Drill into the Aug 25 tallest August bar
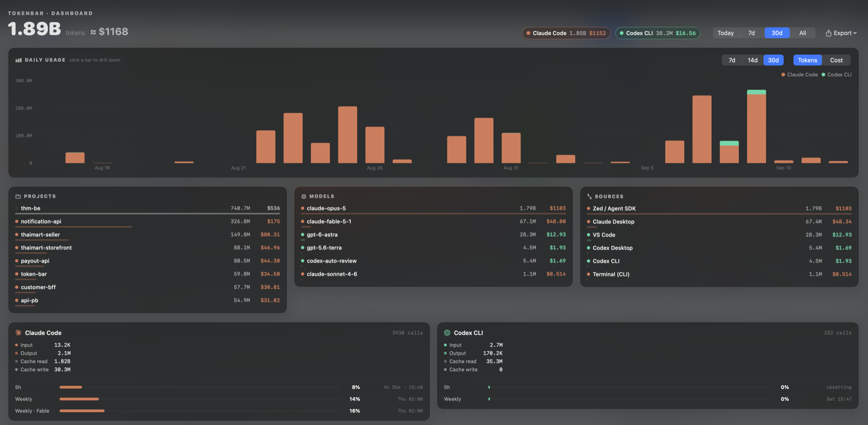868x425 pixels. tap(348, 135)
